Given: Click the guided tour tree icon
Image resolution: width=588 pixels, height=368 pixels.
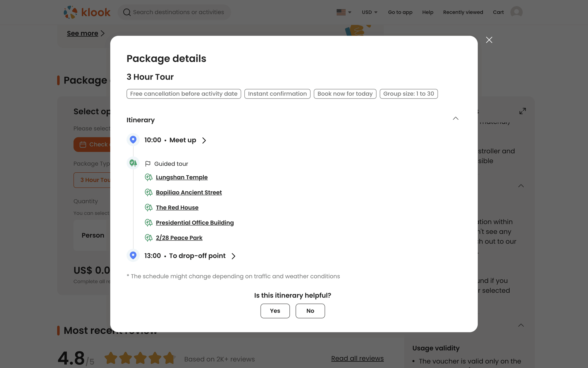Looking at the screenshot, I should (133, 163).
